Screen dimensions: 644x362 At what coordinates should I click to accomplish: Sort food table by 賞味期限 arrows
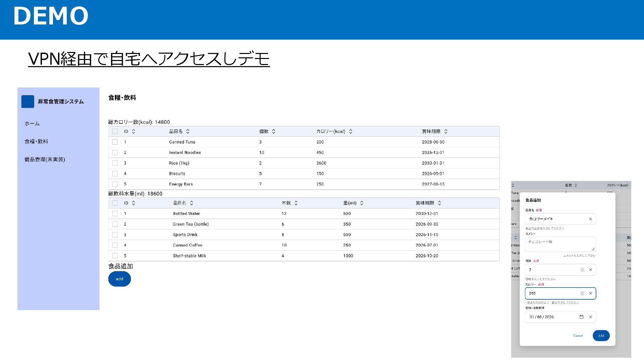(446, 131)
